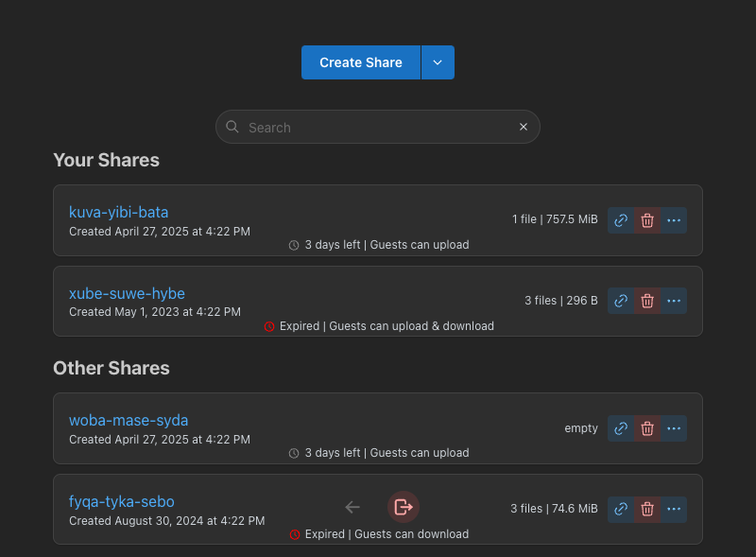The image size is (756, 557).
Task: Click the search magnifier icon
Action: [x=232, y=127]
